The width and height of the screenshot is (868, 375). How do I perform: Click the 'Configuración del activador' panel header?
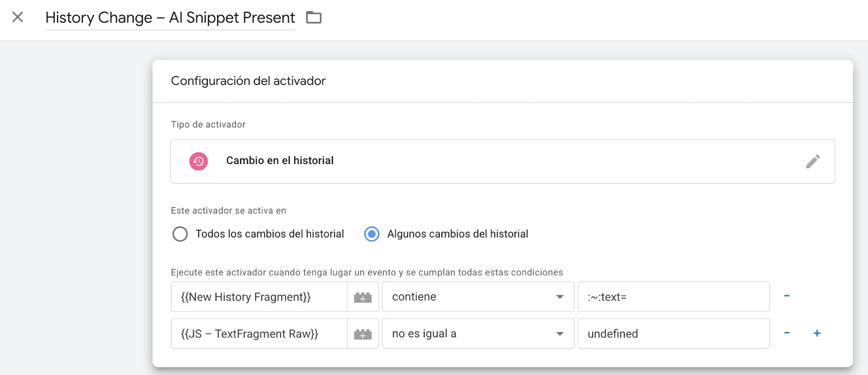(248, 81)
